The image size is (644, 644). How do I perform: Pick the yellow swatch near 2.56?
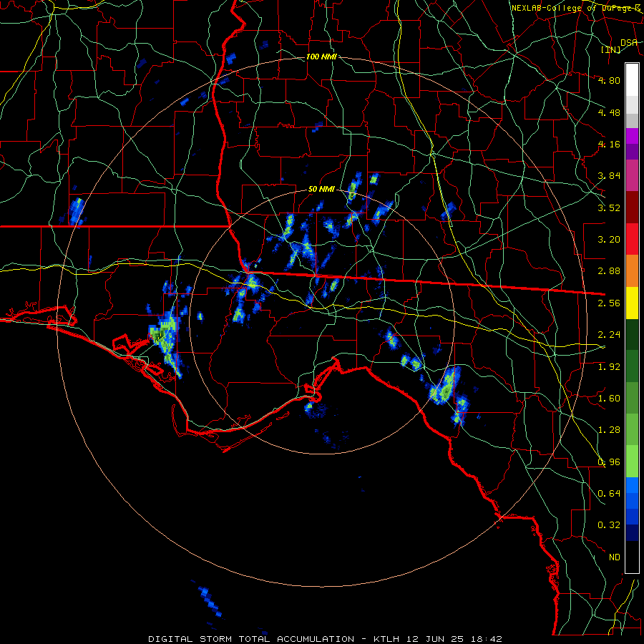(x=632, y=303)
